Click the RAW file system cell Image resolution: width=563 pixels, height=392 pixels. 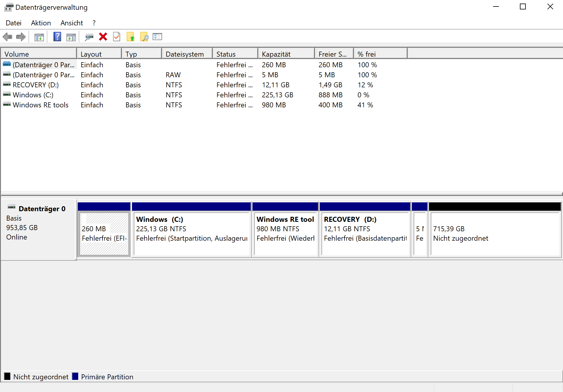click(173, 75)
